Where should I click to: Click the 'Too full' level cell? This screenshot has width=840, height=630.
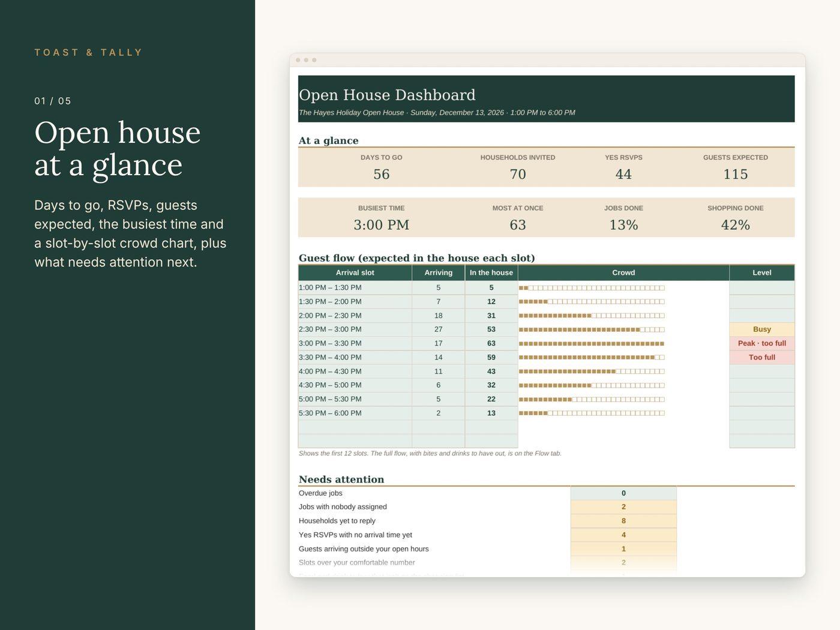pyautogui.click(x=762, y=358)
